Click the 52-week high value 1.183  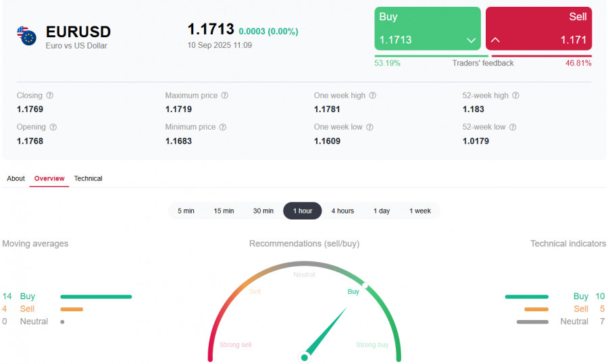click(473, 109)
